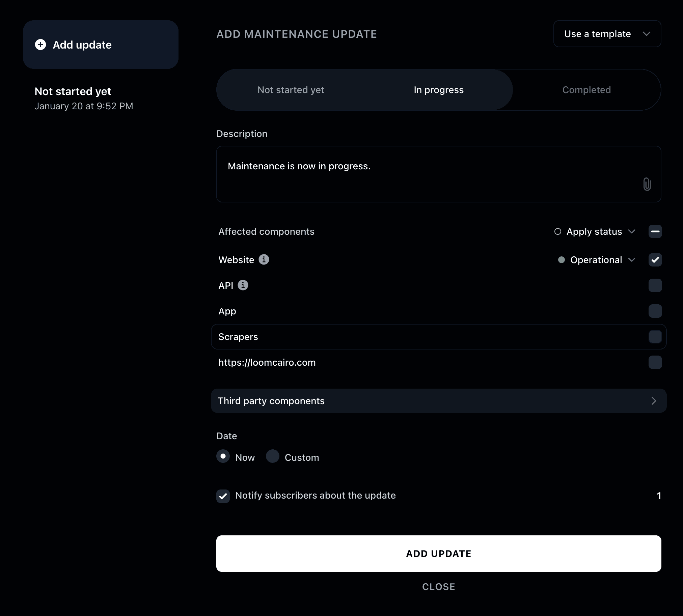
Task: Click the attachment/paperclip icon in description
Action: (647, 184)
